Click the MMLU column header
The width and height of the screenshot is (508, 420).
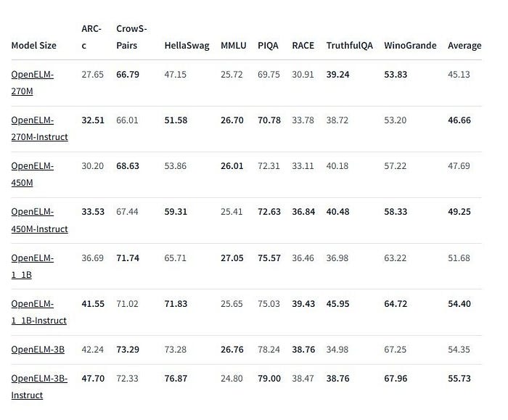233,45
